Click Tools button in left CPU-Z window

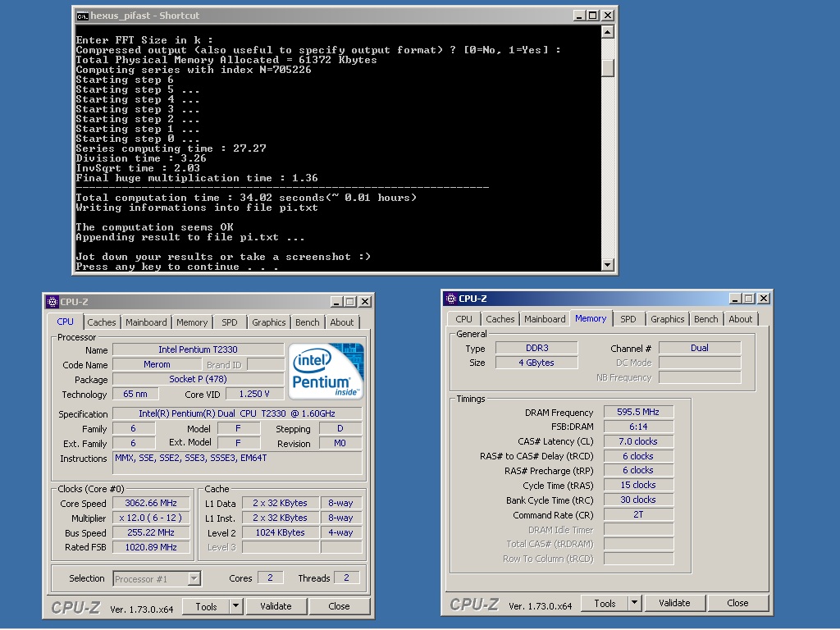[x=206, y=606]
